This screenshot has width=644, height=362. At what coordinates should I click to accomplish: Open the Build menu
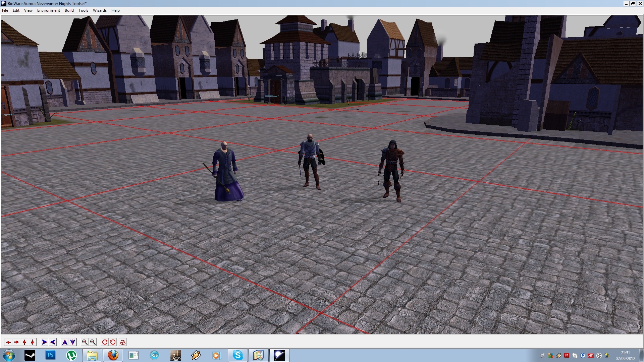click(69, 10)
